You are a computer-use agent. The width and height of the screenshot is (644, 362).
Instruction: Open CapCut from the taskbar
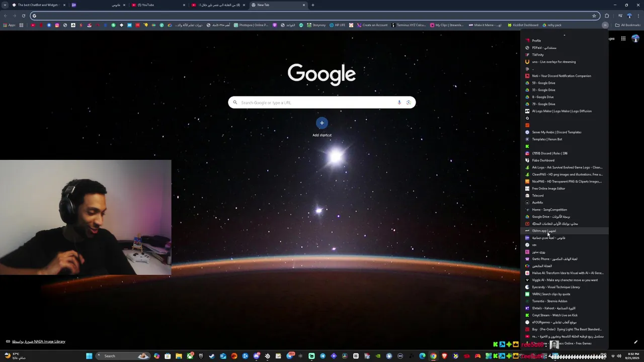coord(356,356)
